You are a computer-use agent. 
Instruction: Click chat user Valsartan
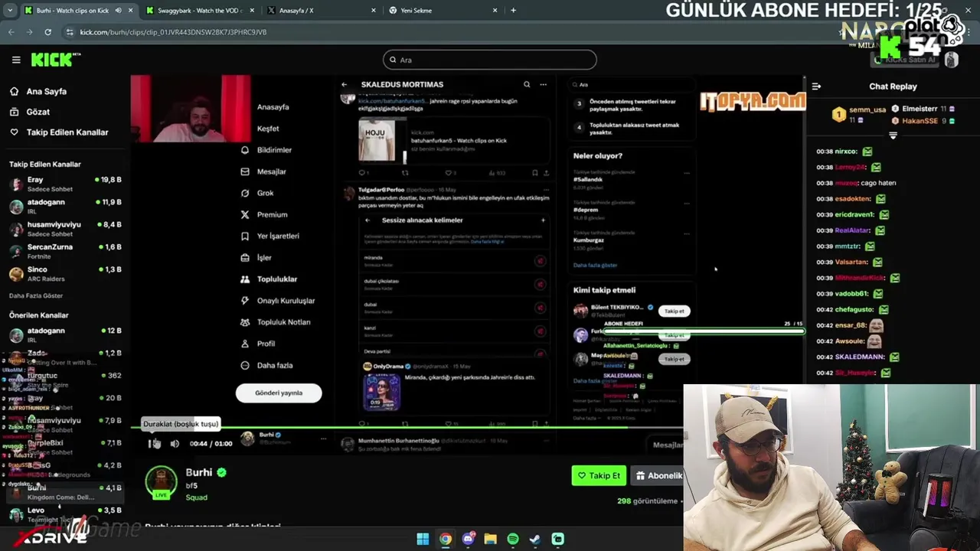[851, 262]
